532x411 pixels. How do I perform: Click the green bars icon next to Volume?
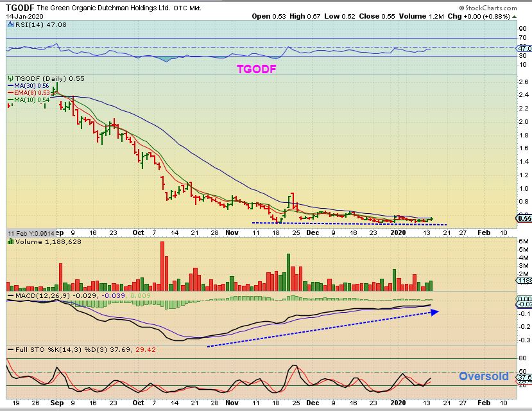point(10,241)
